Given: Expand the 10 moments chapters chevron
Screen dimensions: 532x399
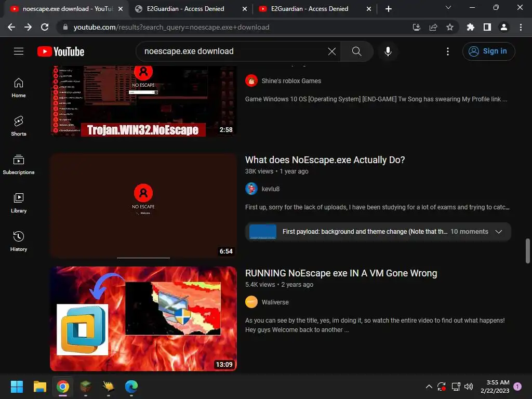Looking at the screenshot, I should click(498, 232).
